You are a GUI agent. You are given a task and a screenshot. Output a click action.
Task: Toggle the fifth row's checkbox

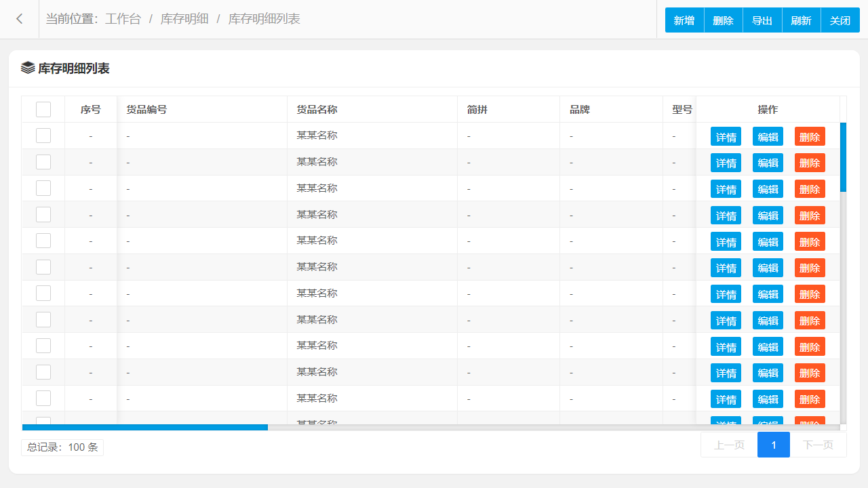(x=43, y=241)
